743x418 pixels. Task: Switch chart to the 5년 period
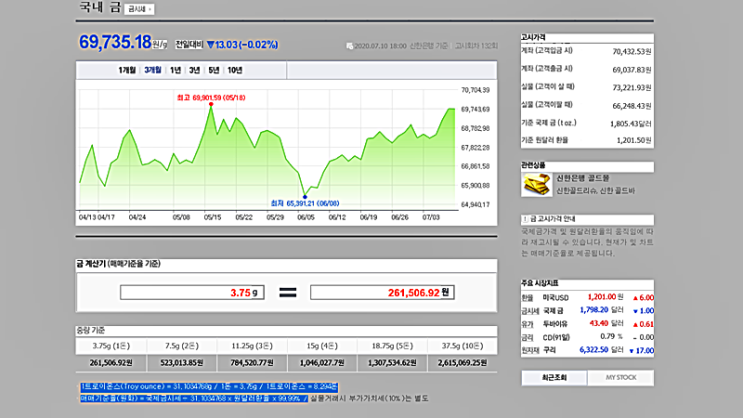tap(214, 70)
